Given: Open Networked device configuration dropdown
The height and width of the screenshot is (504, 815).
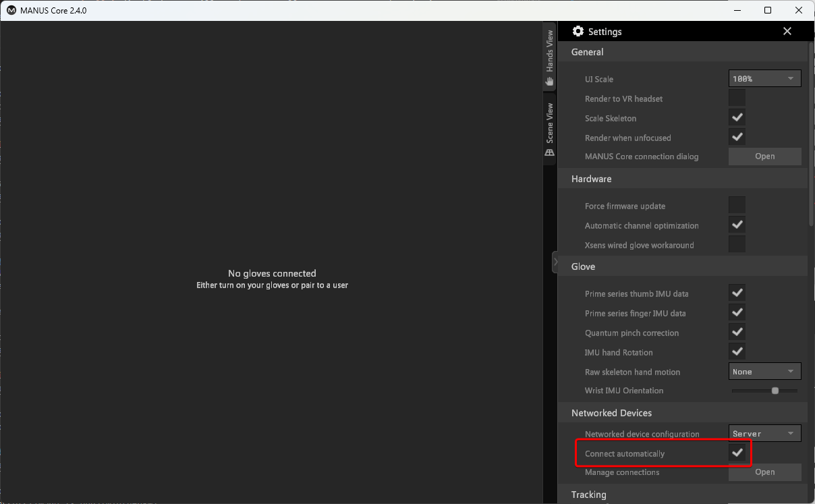Looking at the screenshot, I should [x=764, y=434].
